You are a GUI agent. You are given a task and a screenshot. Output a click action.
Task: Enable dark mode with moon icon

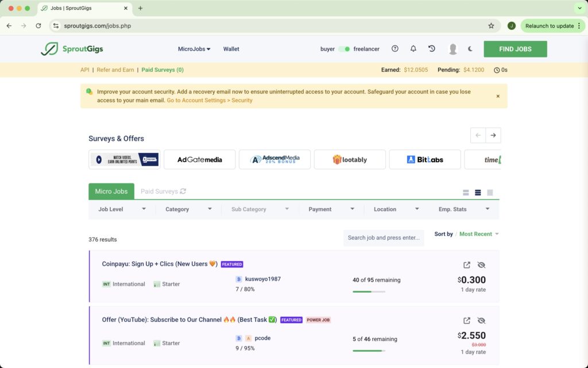[470, 49]
